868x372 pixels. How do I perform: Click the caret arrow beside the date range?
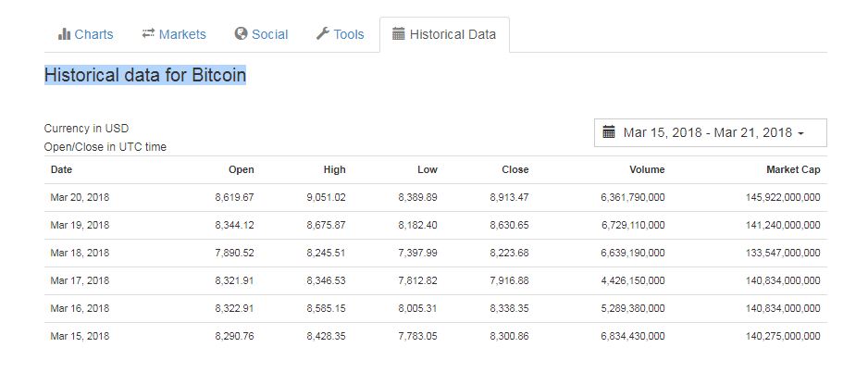[x=800, y=133]
